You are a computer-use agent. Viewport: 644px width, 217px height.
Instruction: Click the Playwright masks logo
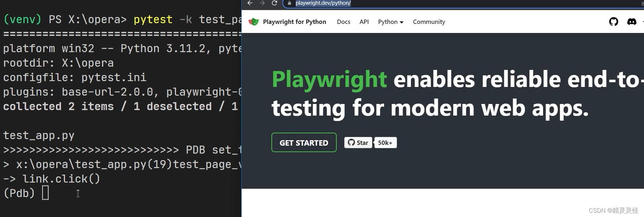254,22
